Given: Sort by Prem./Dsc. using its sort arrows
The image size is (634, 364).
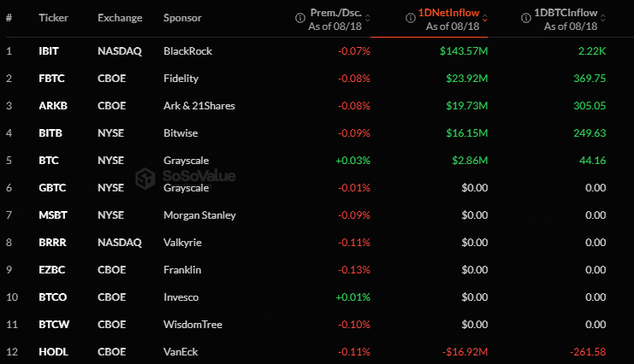Looking at the screenshot, I should 368,18.
